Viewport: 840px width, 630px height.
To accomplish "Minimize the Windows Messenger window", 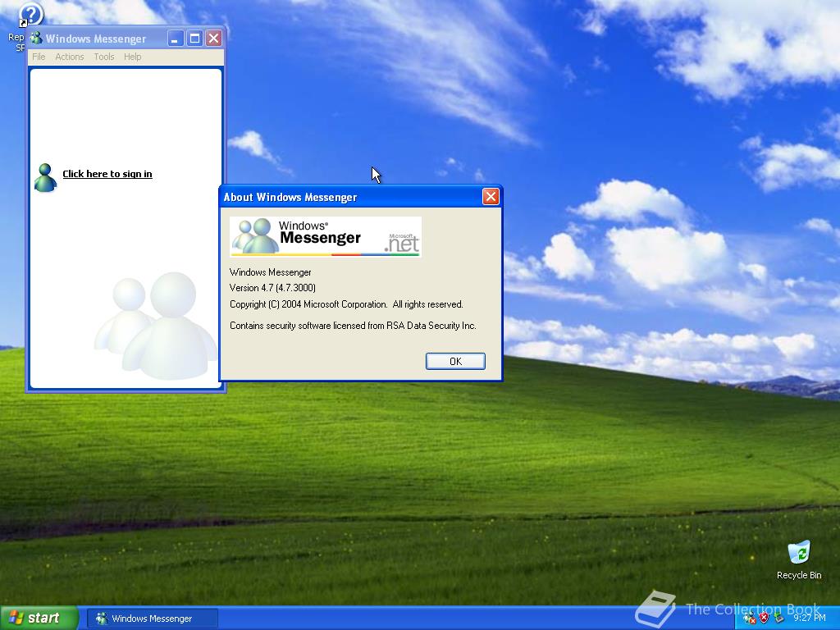I will point(176,38).
